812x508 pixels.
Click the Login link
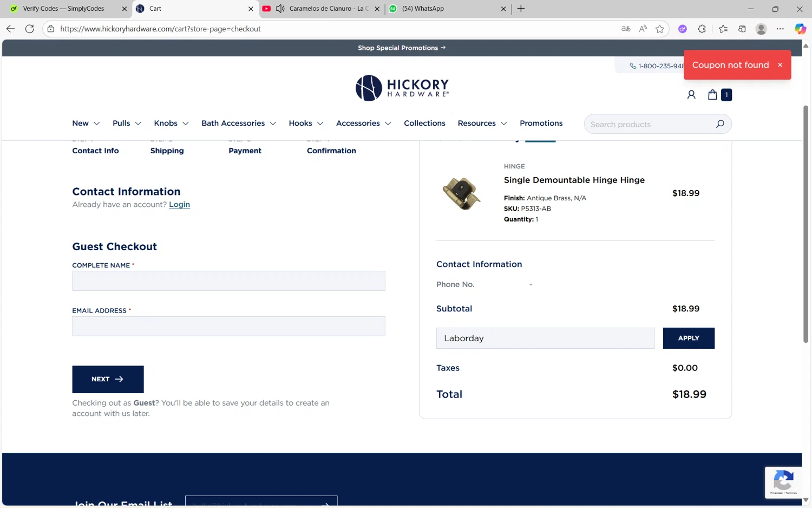click(179, 205)
